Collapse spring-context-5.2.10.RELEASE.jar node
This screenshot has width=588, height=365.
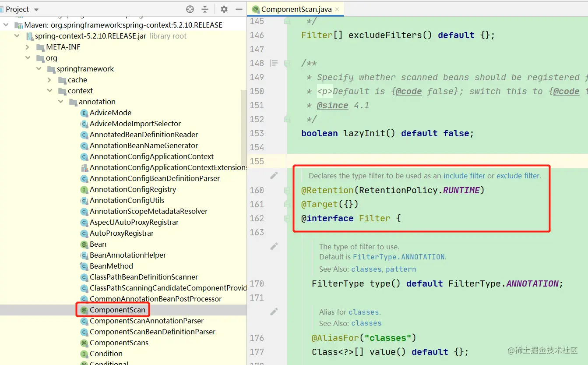(x=17, y=36)
